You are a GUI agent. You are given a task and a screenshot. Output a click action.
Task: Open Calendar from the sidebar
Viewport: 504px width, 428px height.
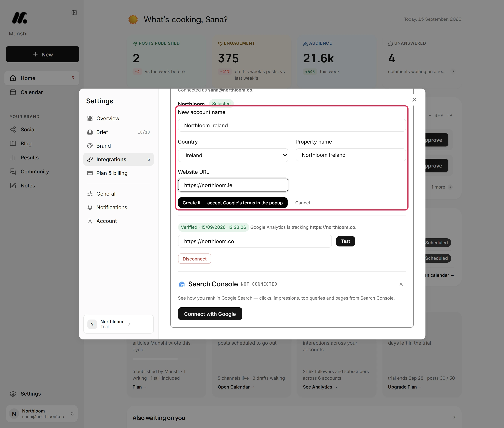[42, 92]
